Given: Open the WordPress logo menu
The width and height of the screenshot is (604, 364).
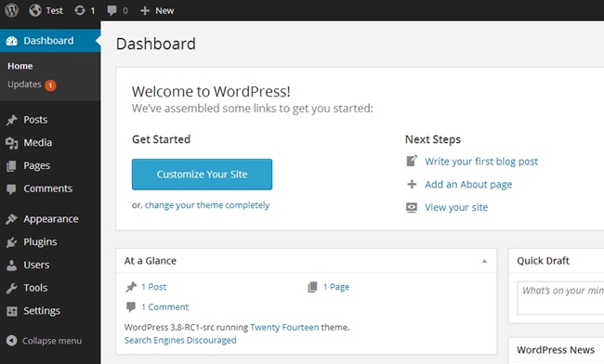Looking at the screenshot, I should pyautogui.click(x=11, y=10).
